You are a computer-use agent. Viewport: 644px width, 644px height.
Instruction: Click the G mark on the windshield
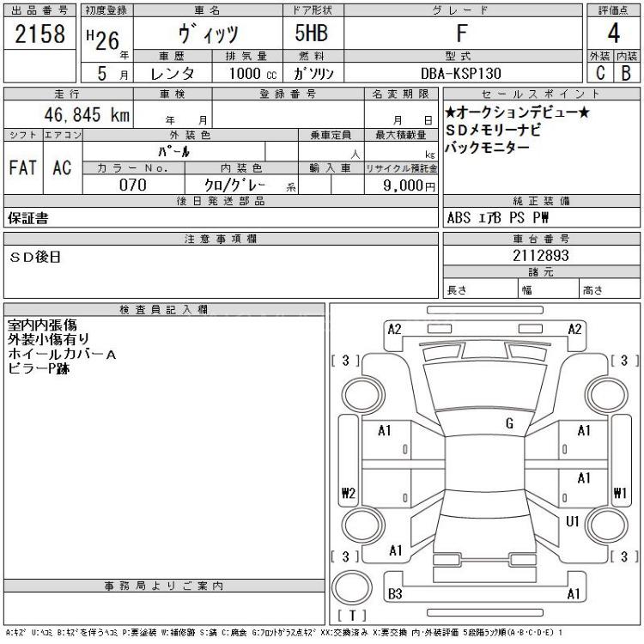509,422
